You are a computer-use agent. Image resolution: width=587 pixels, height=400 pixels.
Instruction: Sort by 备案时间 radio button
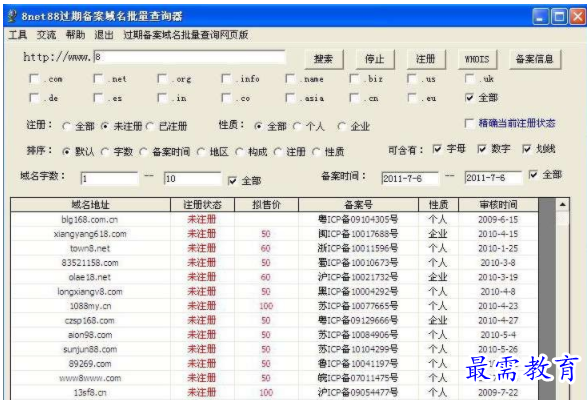(x=143, y=152)
